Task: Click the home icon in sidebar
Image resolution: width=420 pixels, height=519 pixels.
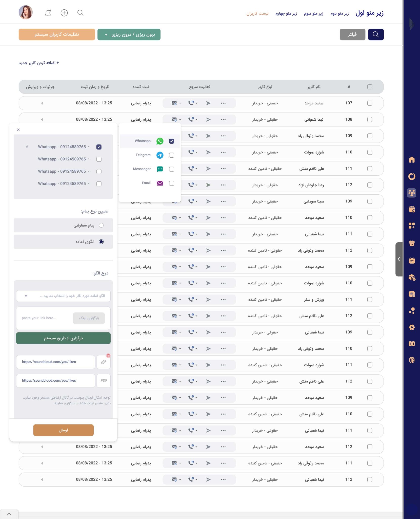Action: click(412, 160)
